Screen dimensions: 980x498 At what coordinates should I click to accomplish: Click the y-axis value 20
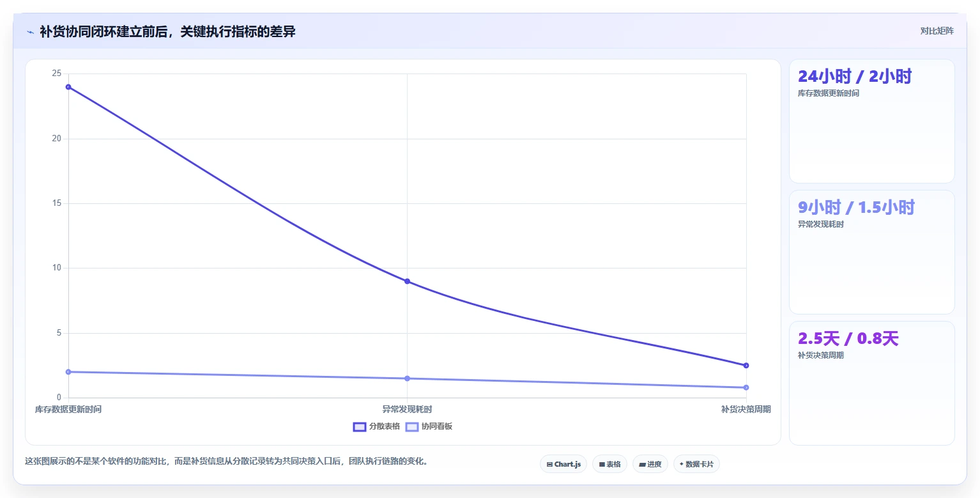click(x=56, y=139)
